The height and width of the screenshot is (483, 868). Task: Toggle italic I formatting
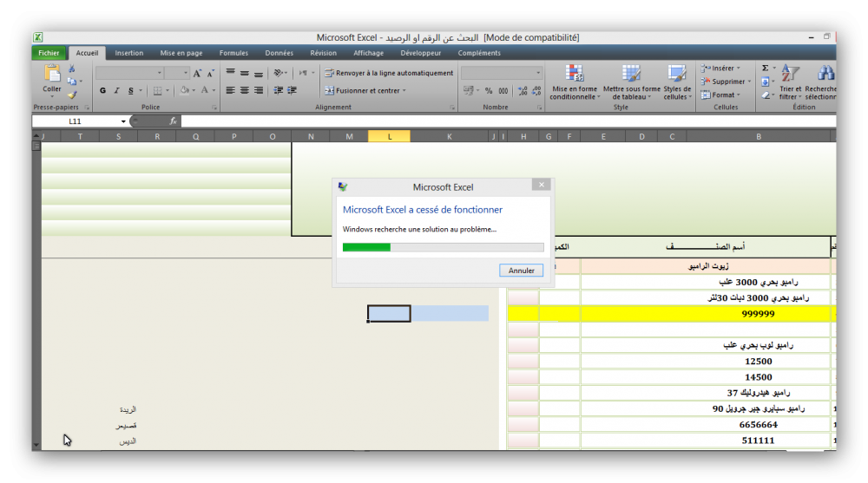116,90
